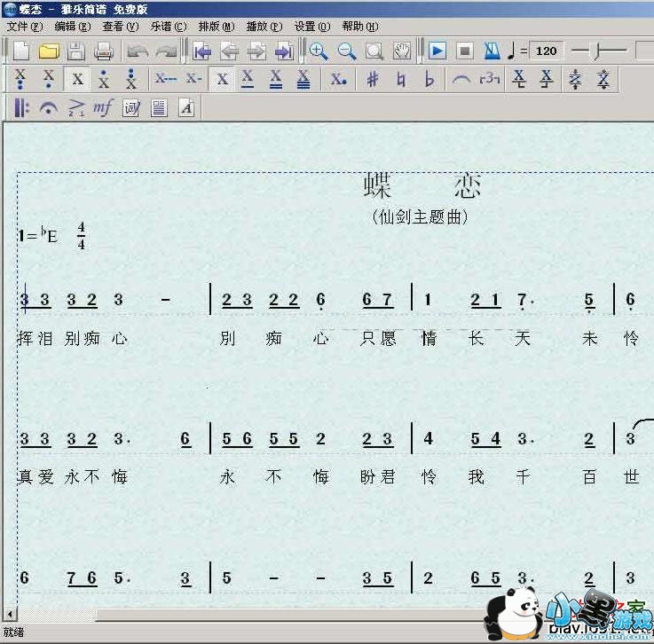Image resolution: width=654 pixels, height=644 pixels.
Task: Select the key signature 1=bE
Action: pos(37,235)
